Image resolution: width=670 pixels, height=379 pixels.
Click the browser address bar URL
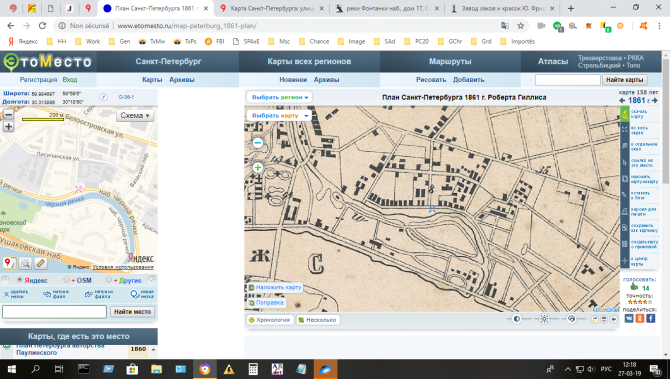(187, 26)
